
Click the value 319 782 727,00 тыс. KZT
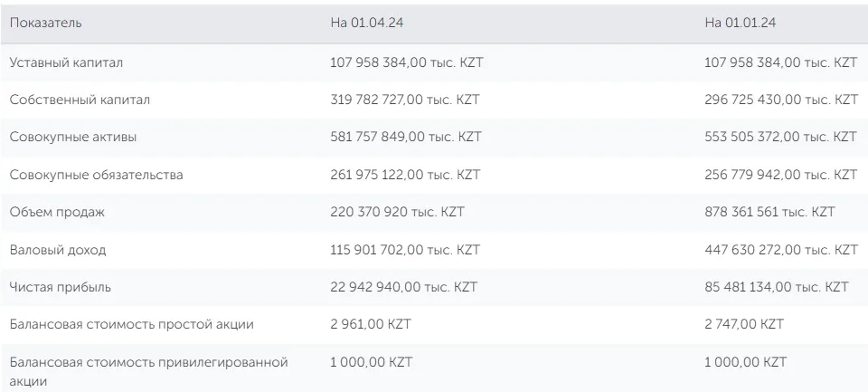pos(405,100)
